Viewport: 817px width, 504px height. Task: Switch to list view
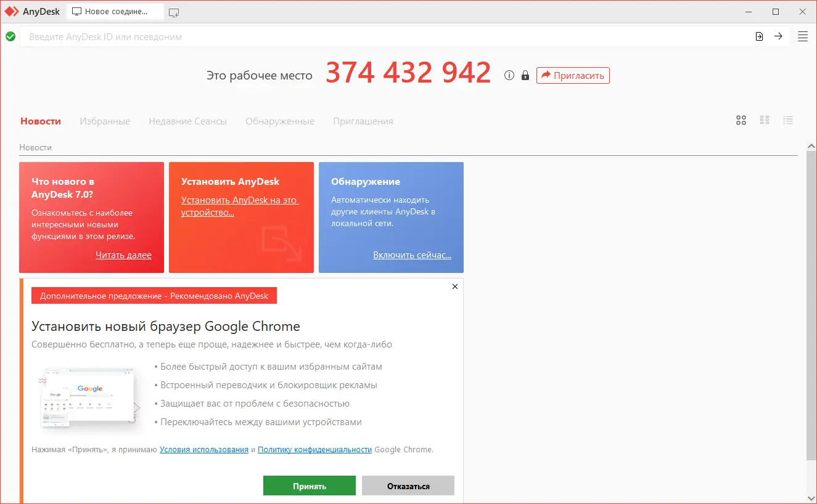coord(788,120)
